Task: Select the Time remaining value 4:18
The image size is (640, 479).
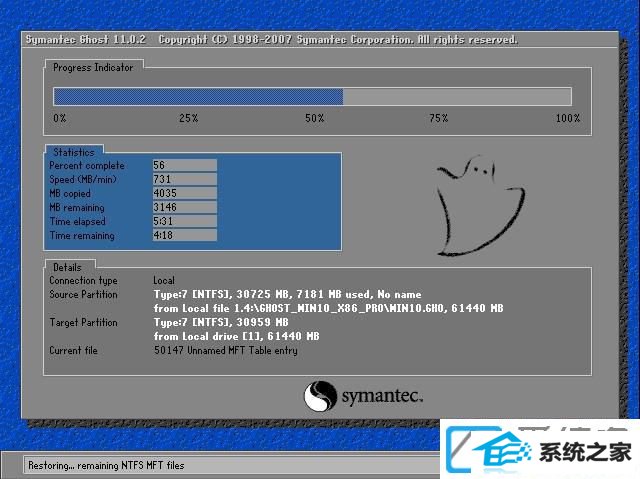Action: tap(184, 235)
